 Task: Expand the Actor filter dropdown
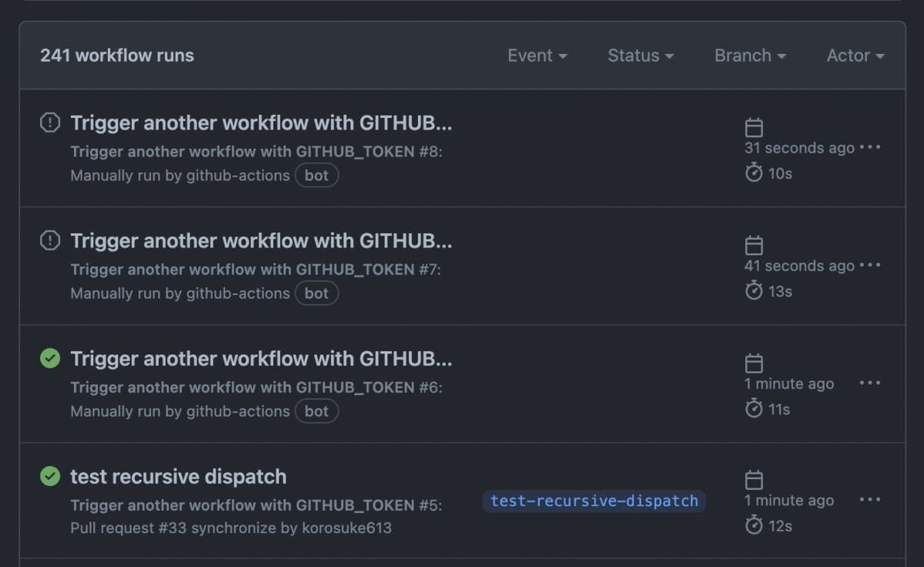[855, 55]
